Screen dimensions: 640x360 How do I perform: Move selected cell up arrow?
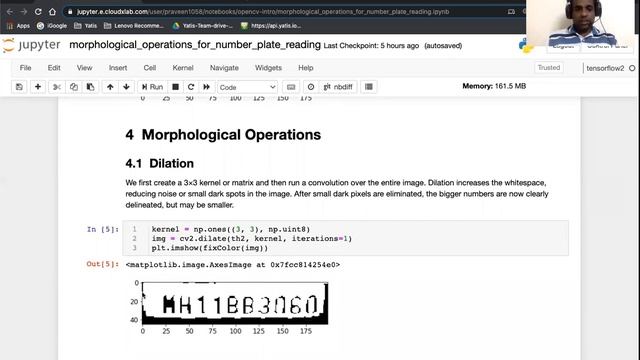point(110,87)
